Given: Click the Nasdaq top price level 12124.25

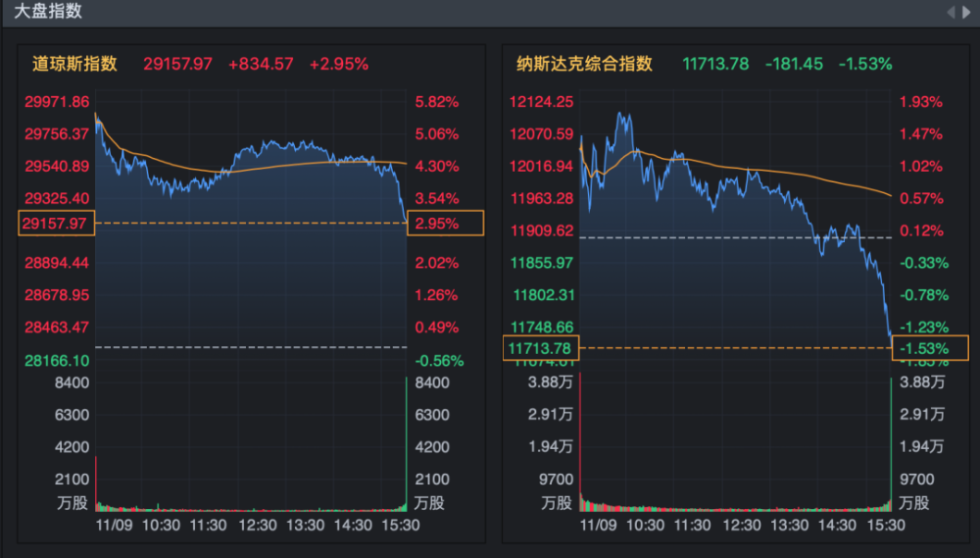Looking at the screenshot, I should click(543, 102).
